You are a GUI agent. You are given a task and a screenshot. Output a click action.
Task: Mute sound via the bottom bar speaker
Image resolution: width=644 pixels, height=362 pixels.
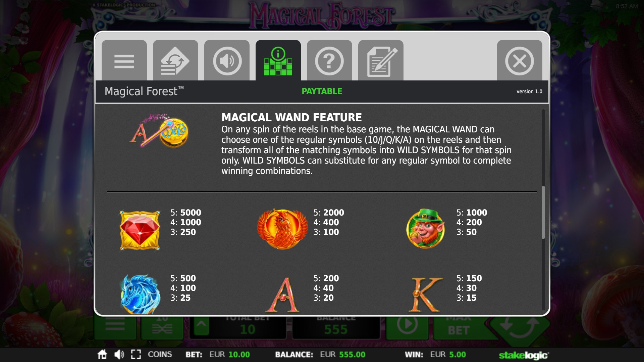click(x=119, y=354)
